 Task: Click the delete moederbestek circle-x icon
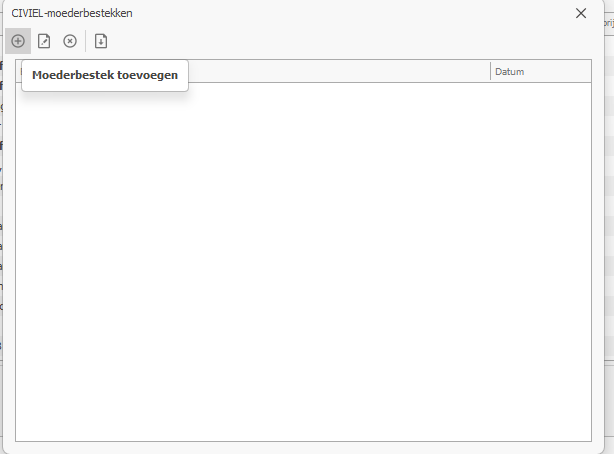(x=70, y=41)
